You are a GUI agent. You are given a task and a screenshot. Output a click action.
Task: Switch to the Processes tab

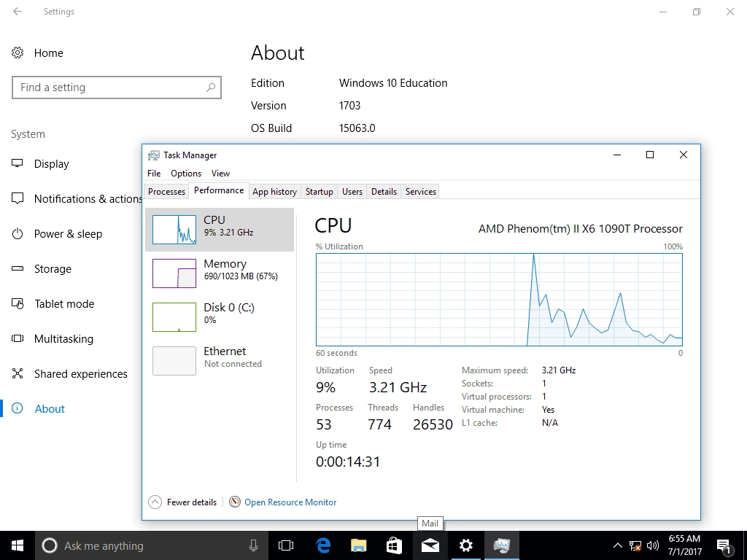[166, 192]
